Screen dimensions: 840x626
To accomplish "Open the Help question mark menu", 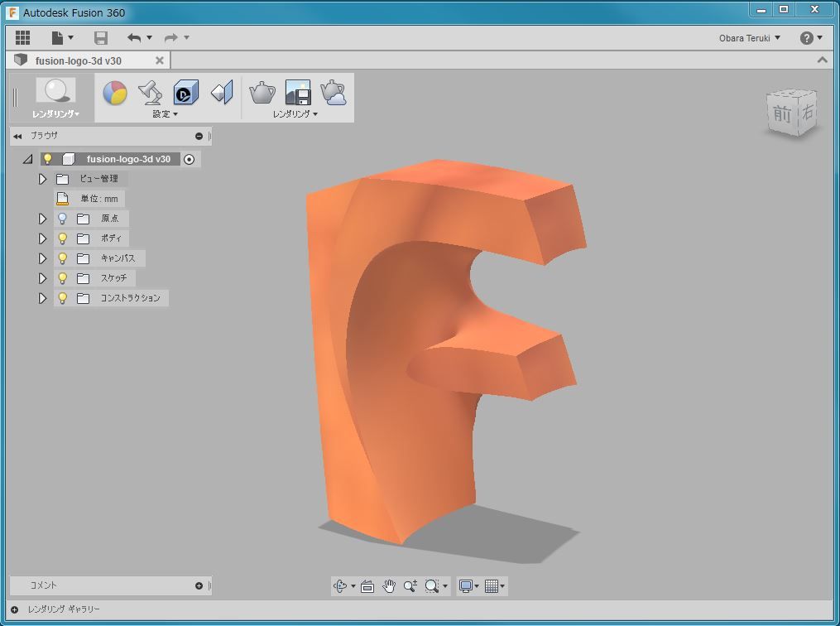I will click(810, 38).
